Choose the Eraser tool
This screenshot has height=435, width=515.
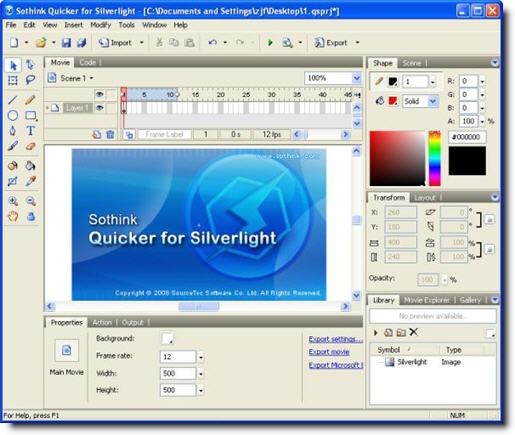(30, 146)
